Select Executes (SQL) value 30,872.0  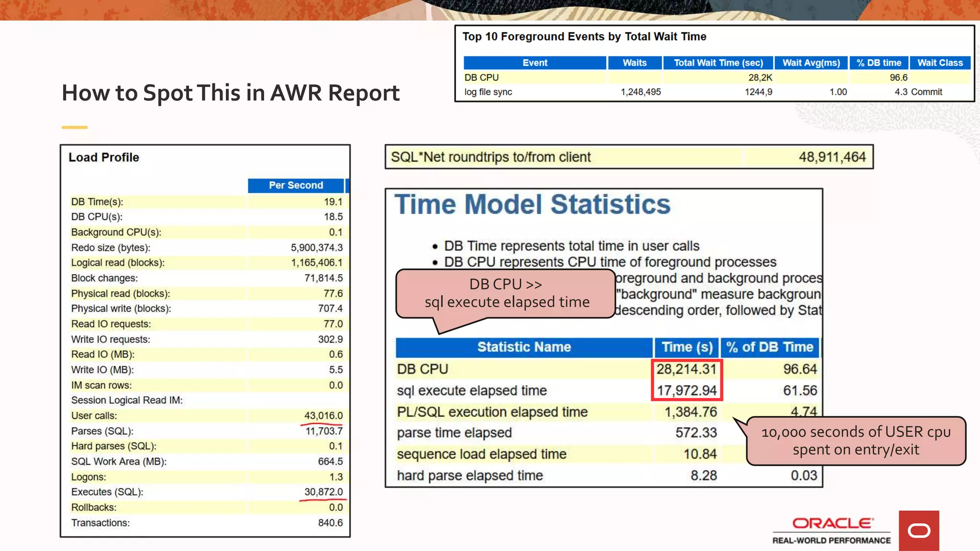point(323,492)
